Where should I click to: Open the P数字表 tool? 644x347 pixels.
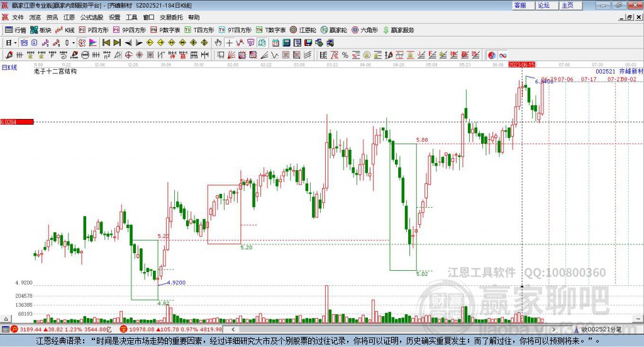pos(165,30)
